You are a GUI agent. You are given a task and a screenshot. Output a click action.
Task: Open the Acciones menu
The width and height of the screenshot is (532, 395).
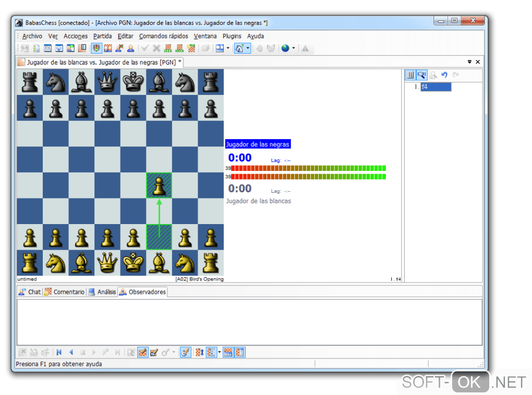[76, 36]
